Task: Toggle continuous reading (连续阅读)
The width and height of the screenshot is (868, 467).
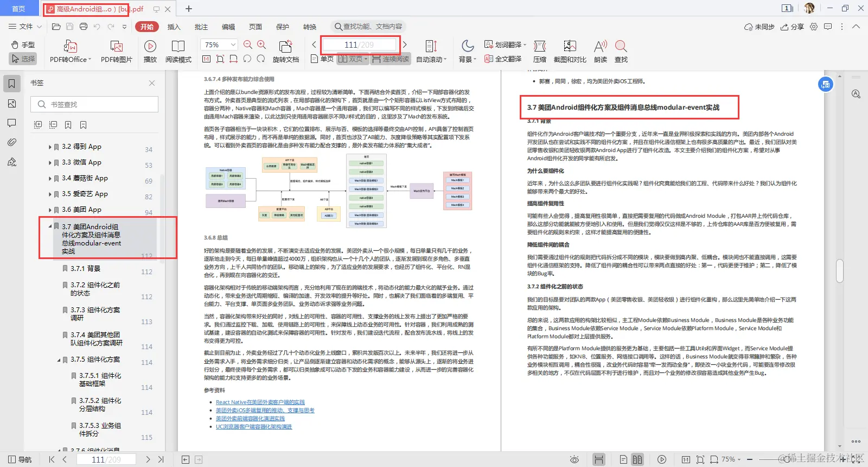Action: (391, 59)
